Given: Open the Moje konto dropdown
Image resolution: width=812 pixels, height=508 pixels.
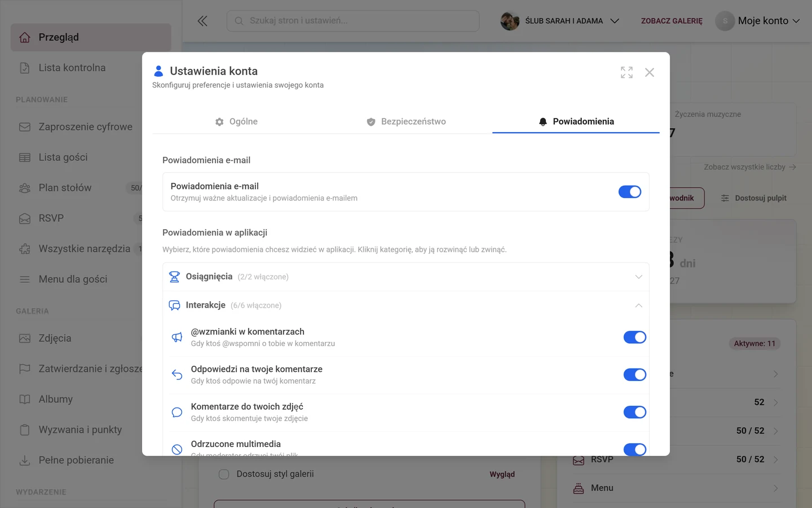Looking at the screenshot, I should click(x=758, y=21).
